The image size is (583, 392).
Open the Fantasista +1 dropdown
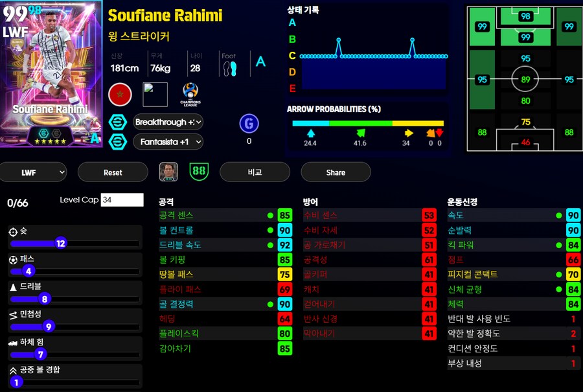[168, 141]
